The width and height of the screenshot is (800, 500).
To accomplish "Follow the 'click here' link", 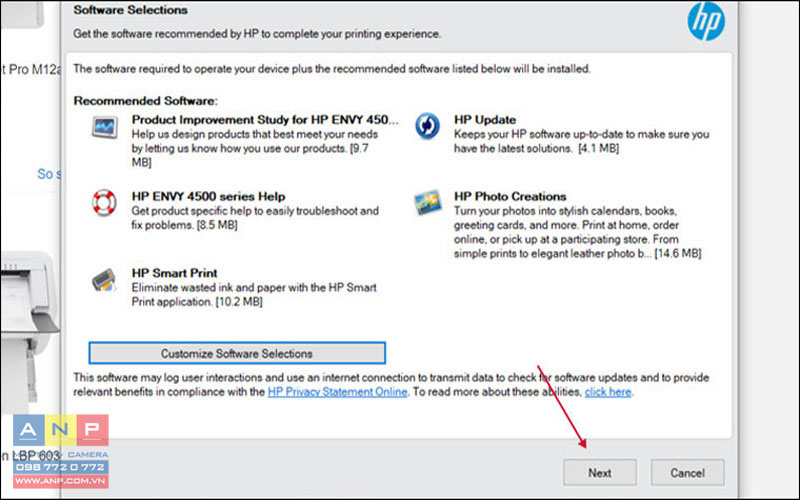I will tap(608, 392).
